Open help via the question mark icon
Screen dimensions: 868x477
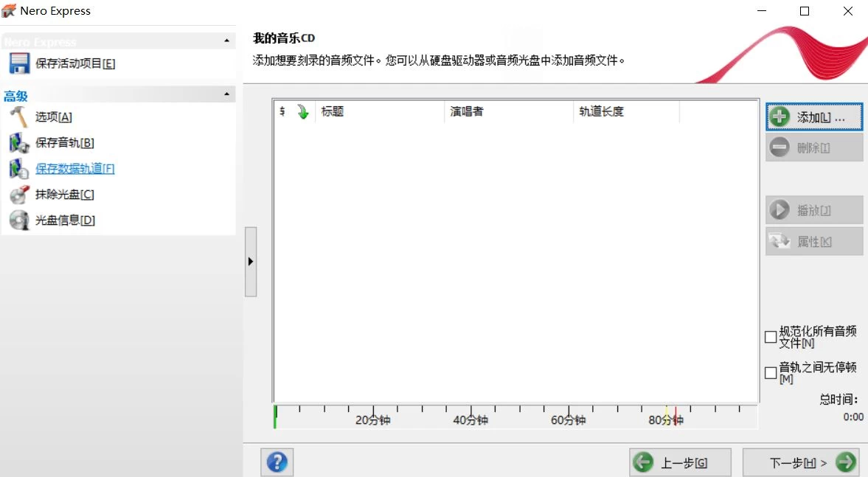276,462
